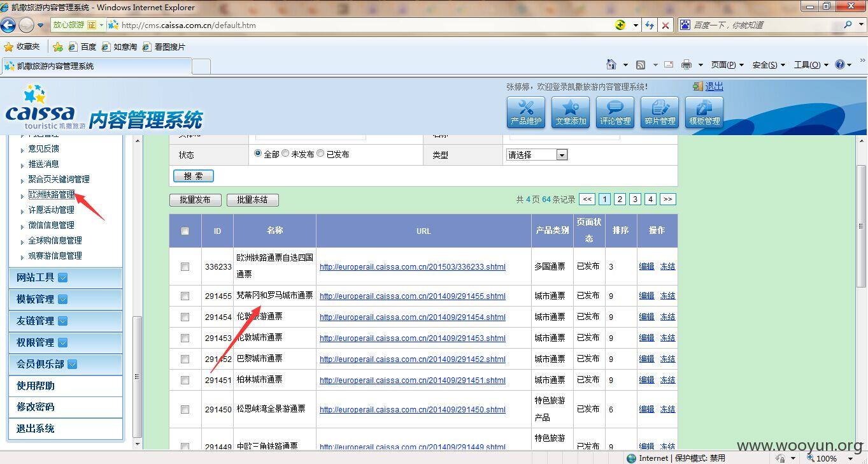This screenshot has height=464, width=868.
Task: Open 许愿活动管理 in sidebar
Action: tap(51, 210)
